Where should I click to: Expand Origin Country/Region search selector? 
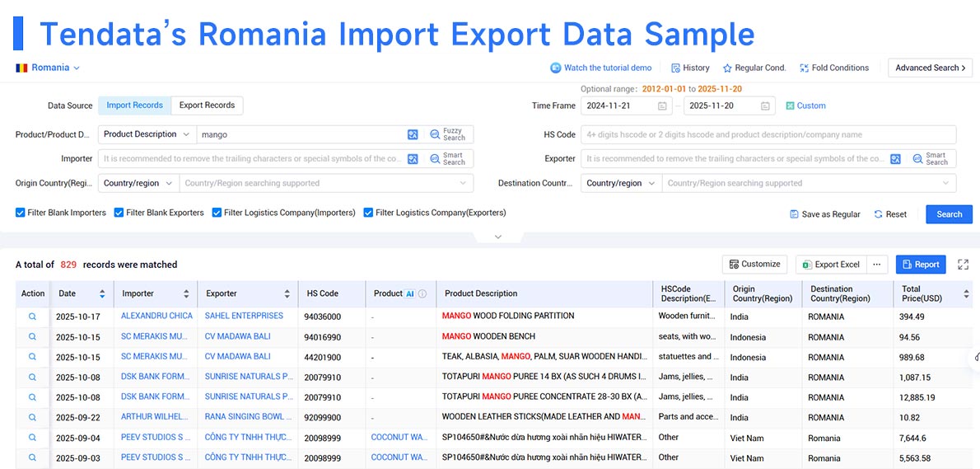pyautogui.click(x=325, y=183)
